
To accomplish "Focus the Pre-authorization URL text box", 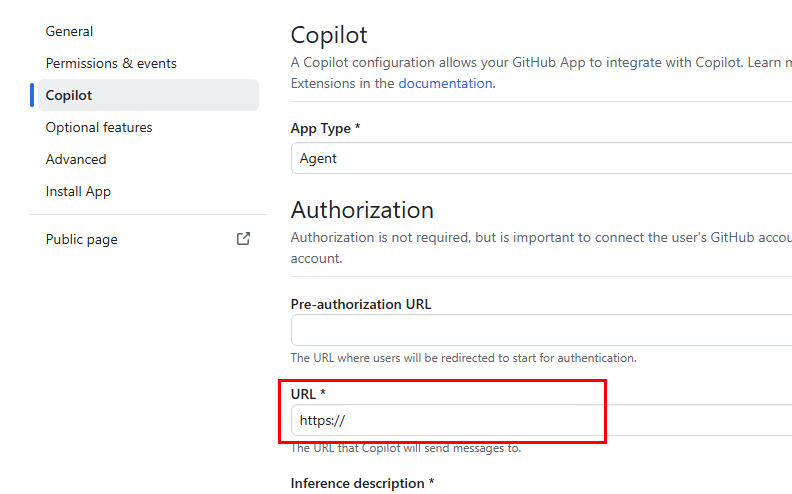I will coord(540,330).
